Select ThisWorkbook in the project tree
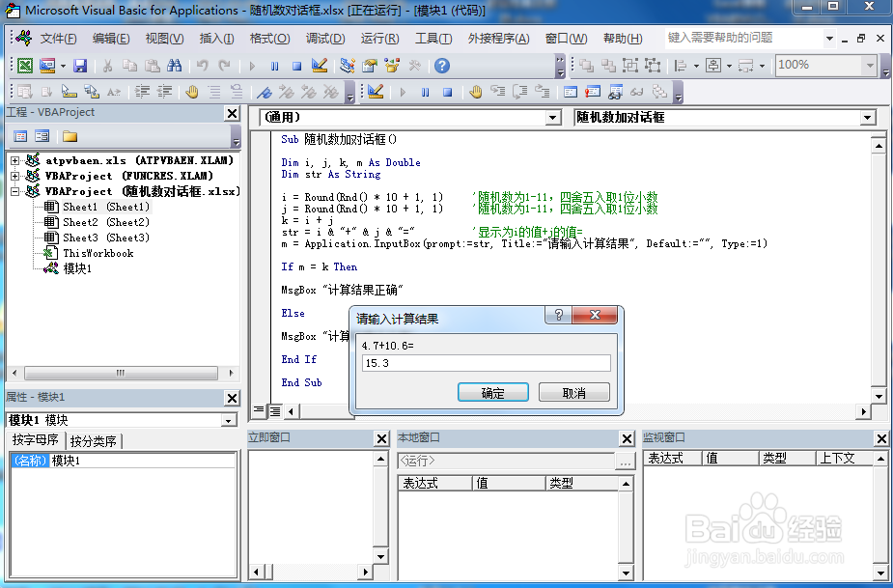The width and height of the screenshot is (893, 588). point(98,253)
